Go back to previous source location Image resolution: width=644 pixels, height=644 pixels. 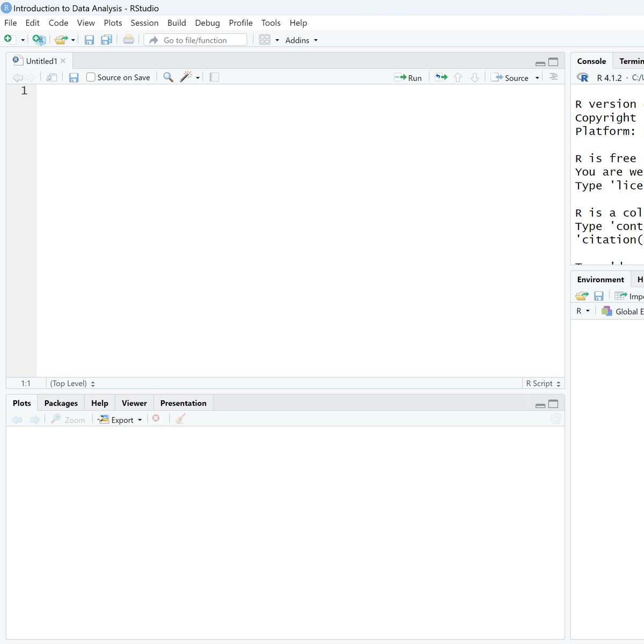(18, 78)
